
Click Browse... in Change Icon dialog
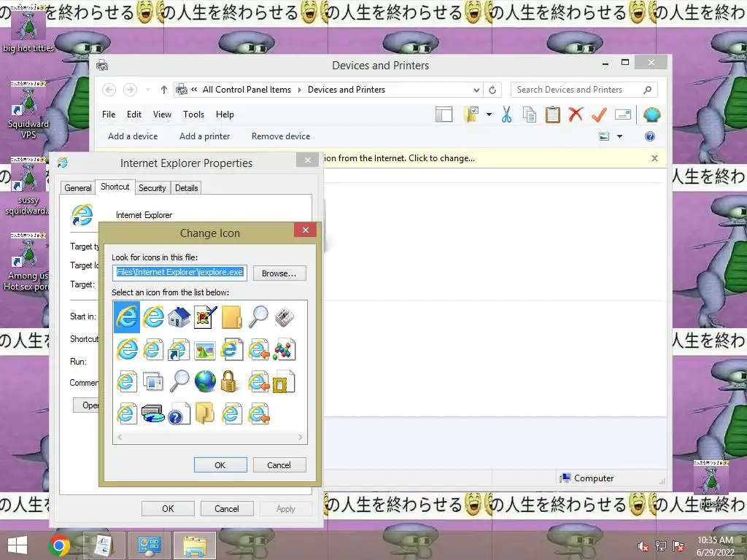click(x=279, y=273)
